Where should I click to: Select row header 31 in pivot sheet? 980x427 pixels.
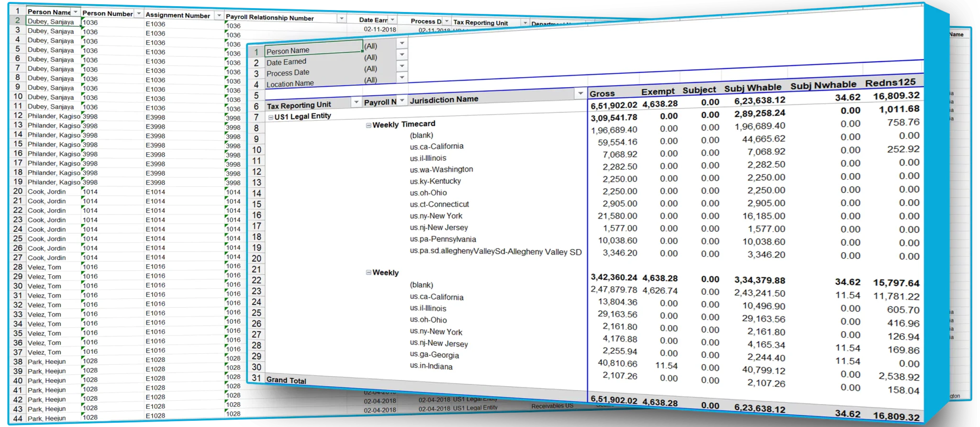pos(256,378)
